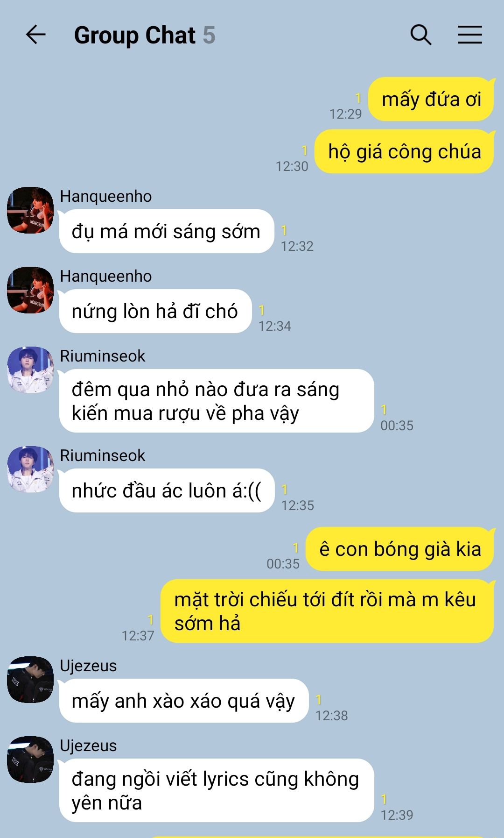This screenshot has height=838, width=504.
Task: Select 'nhức đầu ác luôn á:((' bubble
Action: pyautogui.click(x=167, y=490)
